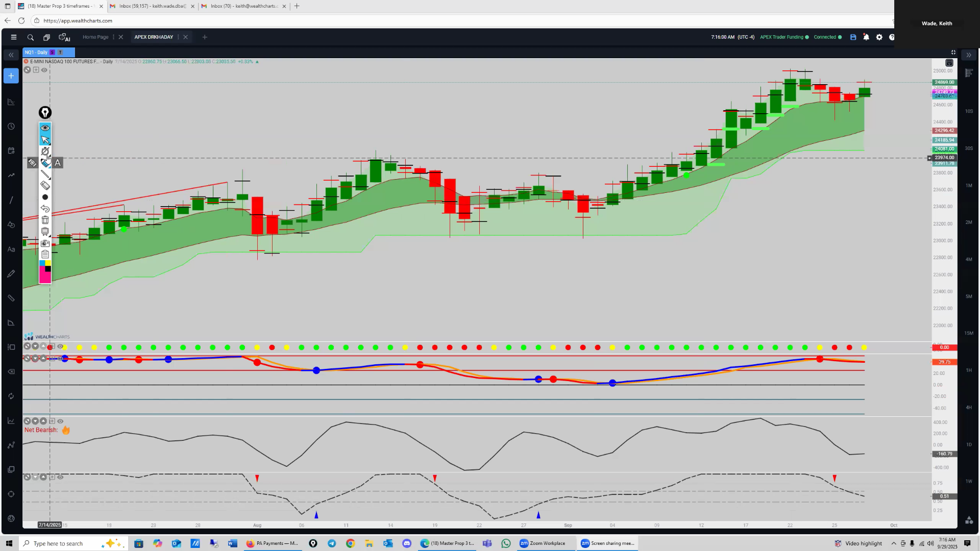
Task: Collapse the left sidebar with double chevron
Action: [x=11, y=55]
